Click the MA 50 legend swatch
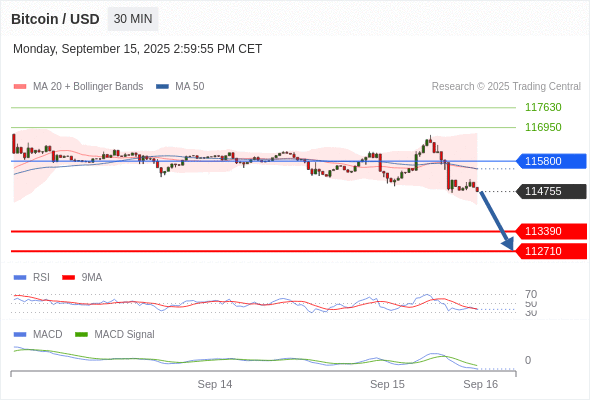The width and height of the screenshot is (590, 400). pos(162,87)
